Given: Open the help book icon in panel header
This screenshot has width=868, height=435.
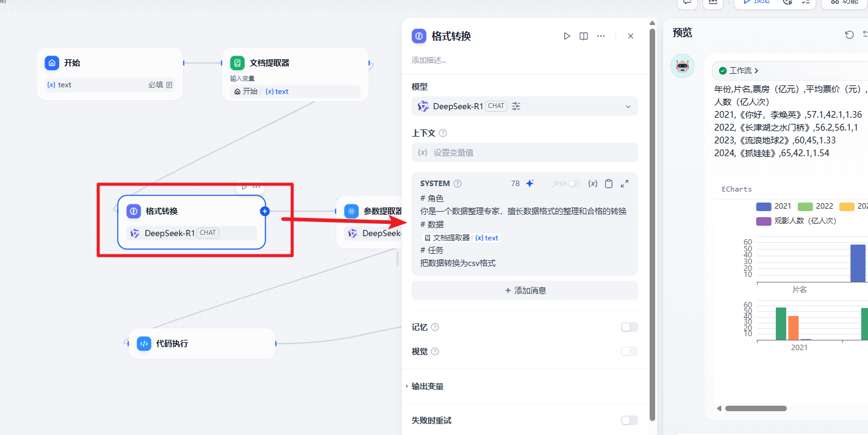Looking at the screenshot, I should (x=584, y=37).
